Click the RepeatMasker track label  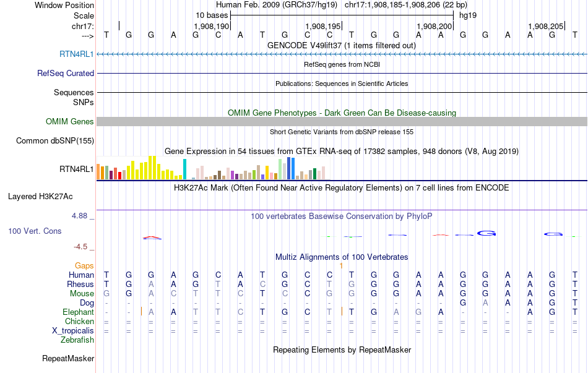(x=68, y=358)
